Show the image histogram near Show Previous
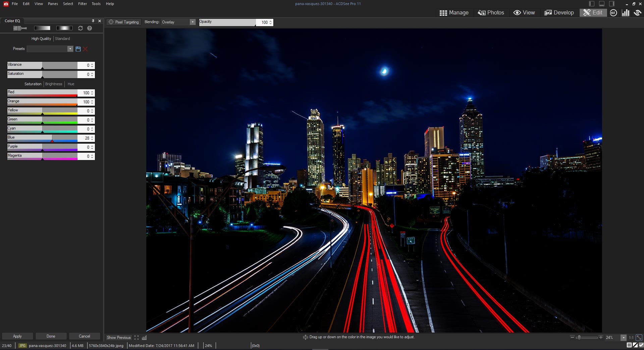The width and height of the screenshot is (644, 350). pos(144,338)
